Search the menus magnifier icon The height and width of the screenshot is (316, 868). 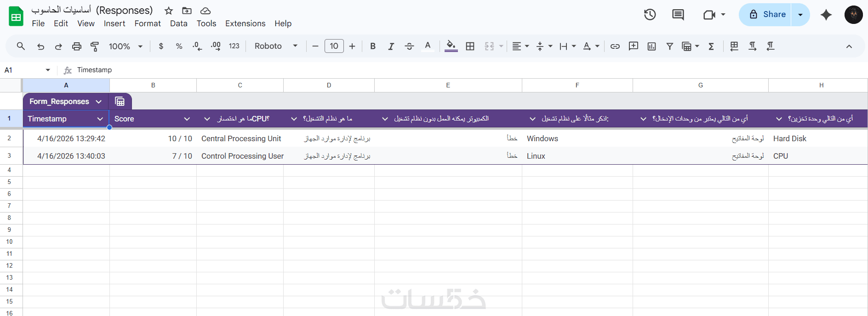21,46
